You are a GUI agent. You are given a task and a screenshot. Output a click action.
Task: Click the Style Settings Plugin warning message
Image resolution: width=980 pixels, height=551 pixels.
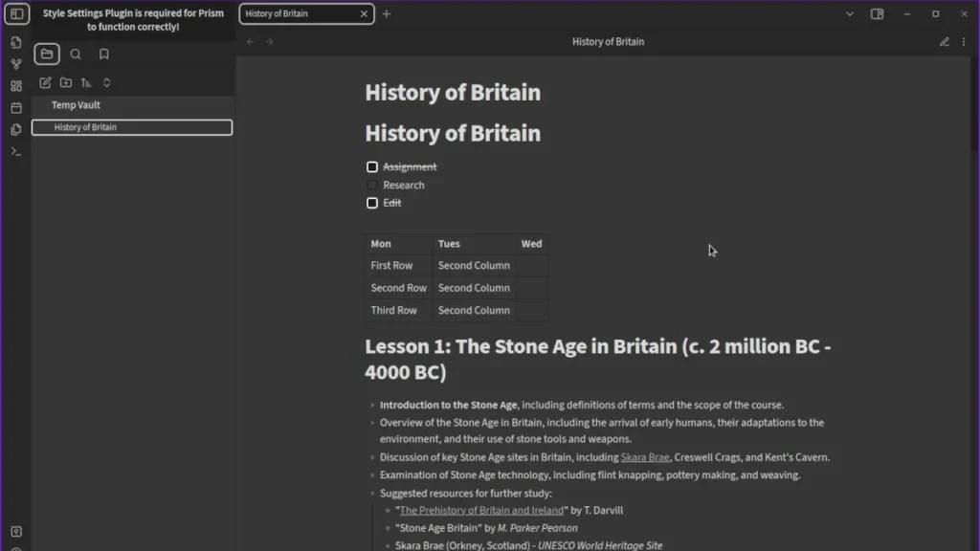pyautogui.click(x=133, y=20)
